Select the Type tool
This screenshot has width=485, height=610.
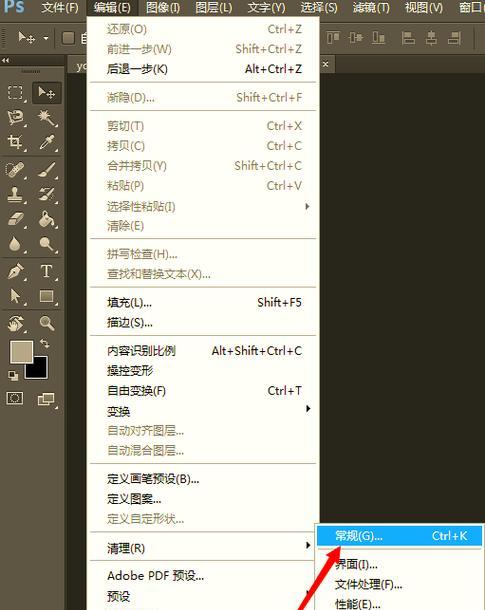(47, 272)
